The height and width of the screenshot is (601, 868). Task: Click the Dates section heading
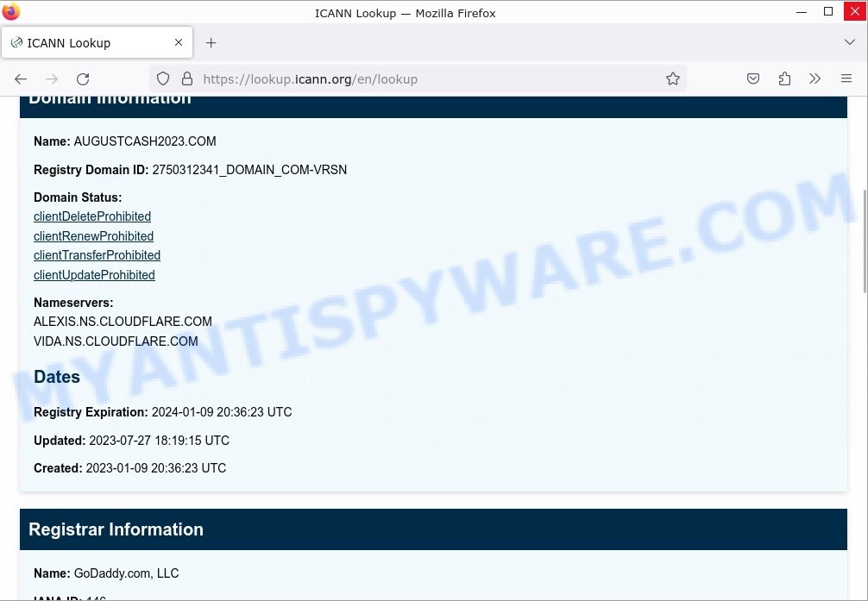[x=57, y=377]
